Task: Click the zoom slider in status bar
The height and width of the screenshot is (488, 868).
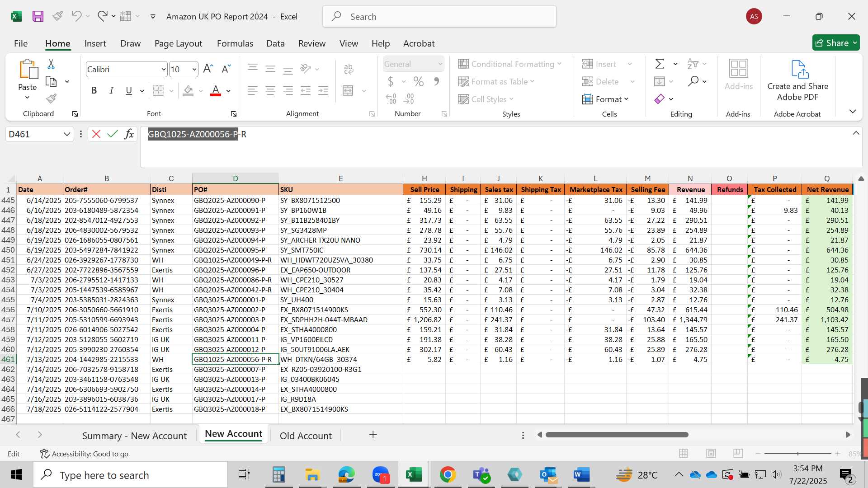Action: coord(798,453)
